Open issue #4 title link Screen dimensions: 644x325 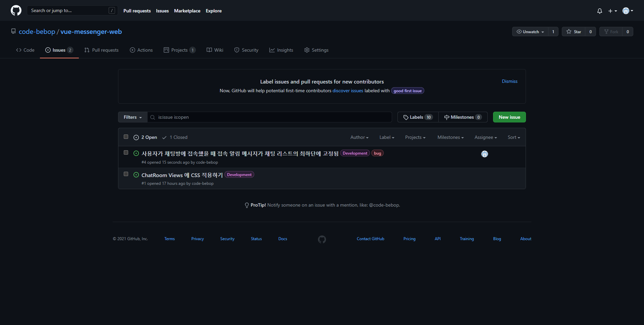(x=240, y=153)
